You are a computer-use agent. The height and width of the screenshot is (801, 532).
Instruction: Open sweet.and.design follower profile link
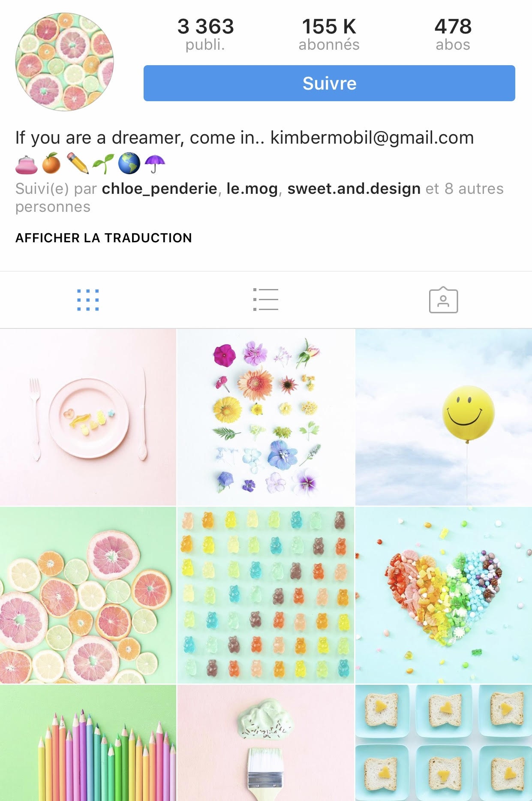tap(354, 189)
